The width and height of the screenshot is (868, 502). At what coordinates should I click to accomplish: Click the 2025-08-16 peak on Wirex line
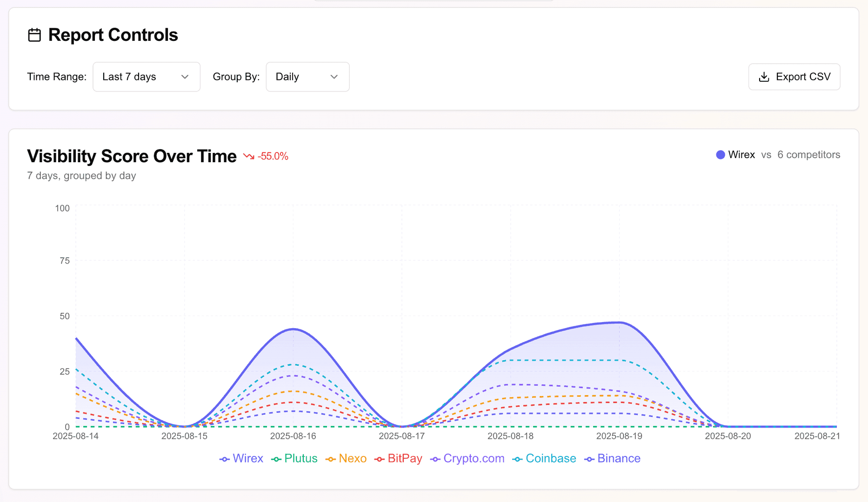[x=294, y=329]
